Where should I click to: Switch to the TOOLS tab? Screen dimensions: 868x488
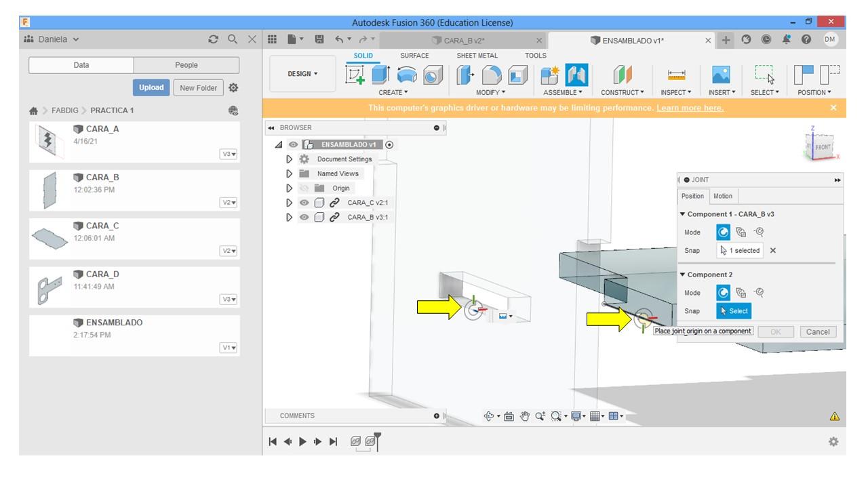[536, 56]
